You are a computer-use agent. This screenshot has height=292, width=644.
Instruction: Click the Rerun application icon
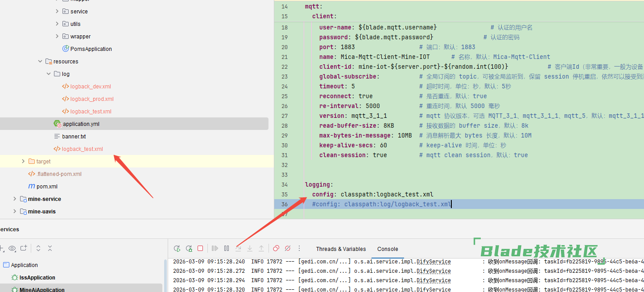[177, 249]
